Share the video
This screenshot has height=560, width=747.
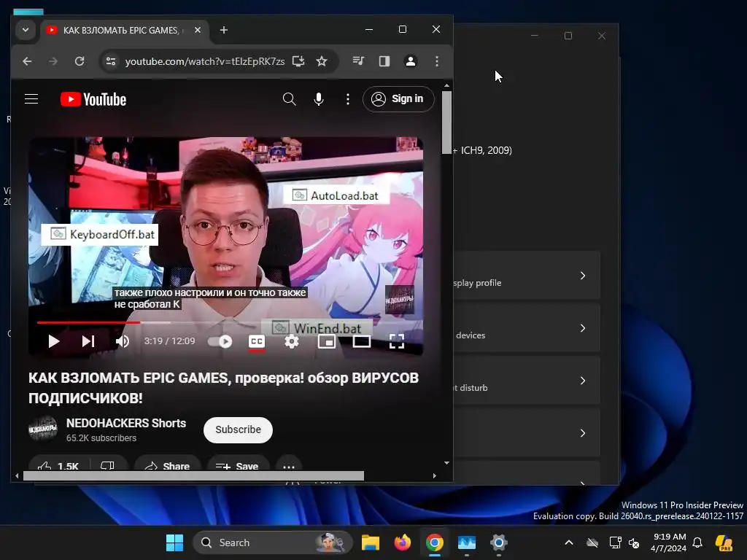167,466
